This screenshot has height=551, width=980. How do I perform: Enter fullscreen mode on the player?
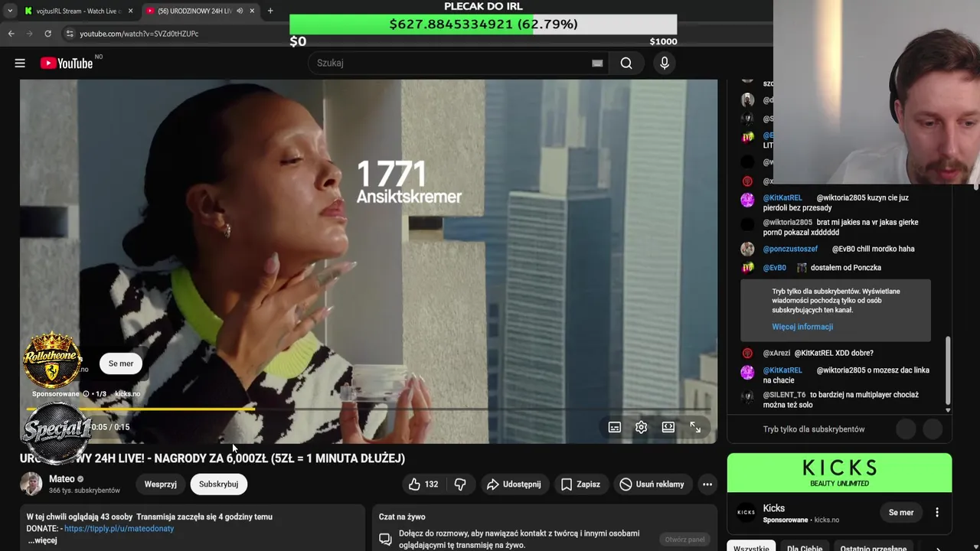(x=695, y=427)
